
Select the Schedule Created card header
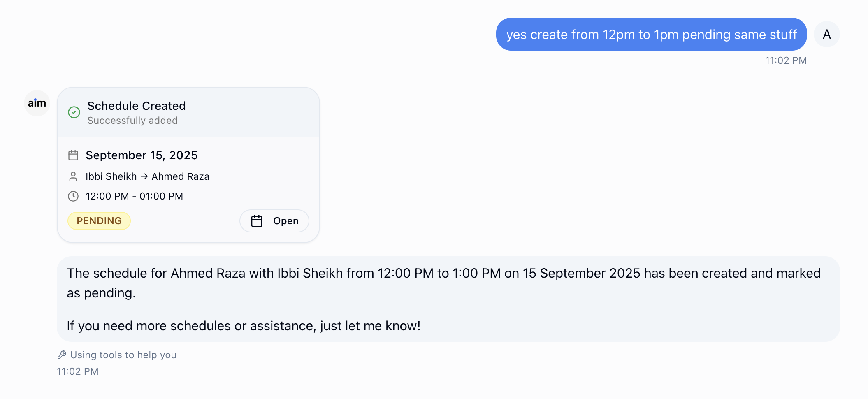[136, 106]
